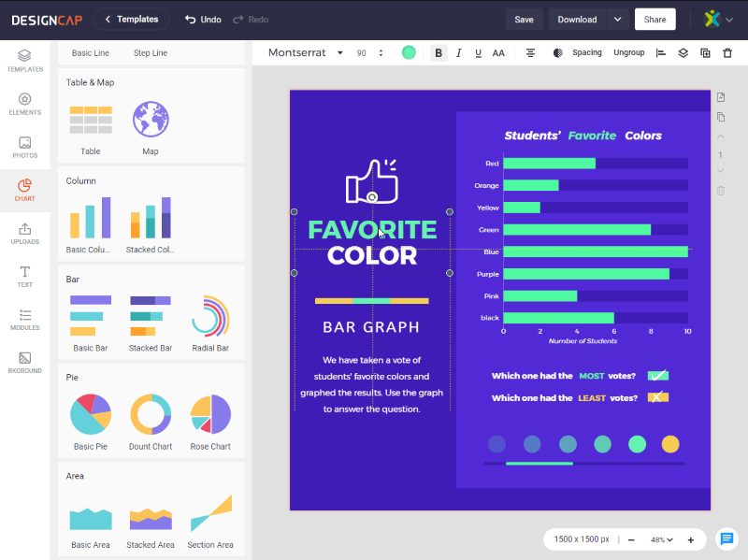Open the align objects options
The image size is (748, 560).
pyautogui.click(x=661, y=53)
